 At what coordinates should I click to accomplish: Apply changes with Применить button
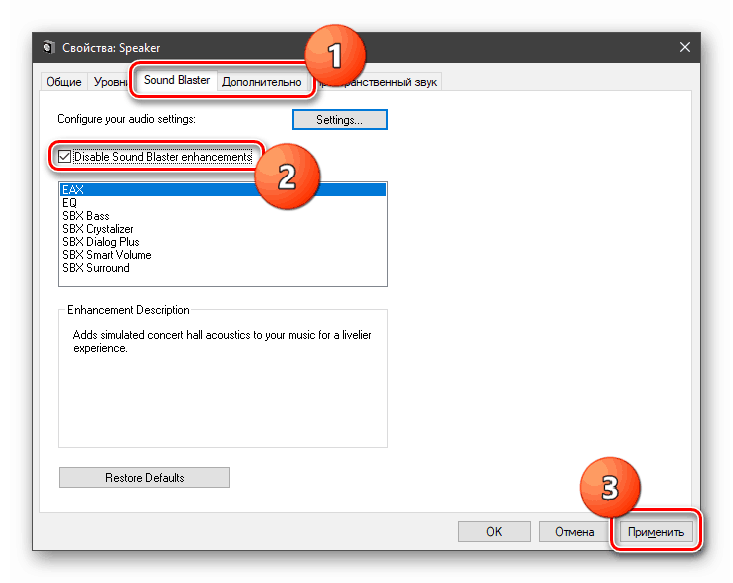click(x=655, y=532)
